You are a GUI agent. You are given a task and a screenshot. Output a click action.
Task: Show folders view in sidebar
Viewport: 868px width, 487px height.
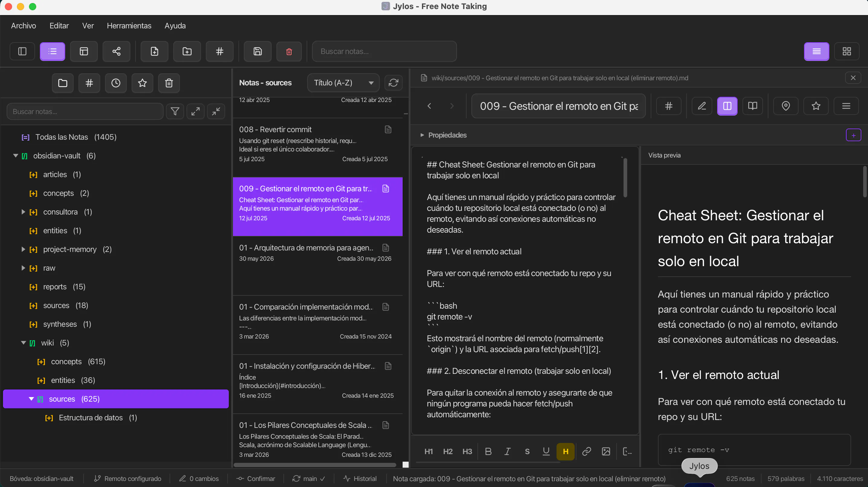(x=63, y=83)
